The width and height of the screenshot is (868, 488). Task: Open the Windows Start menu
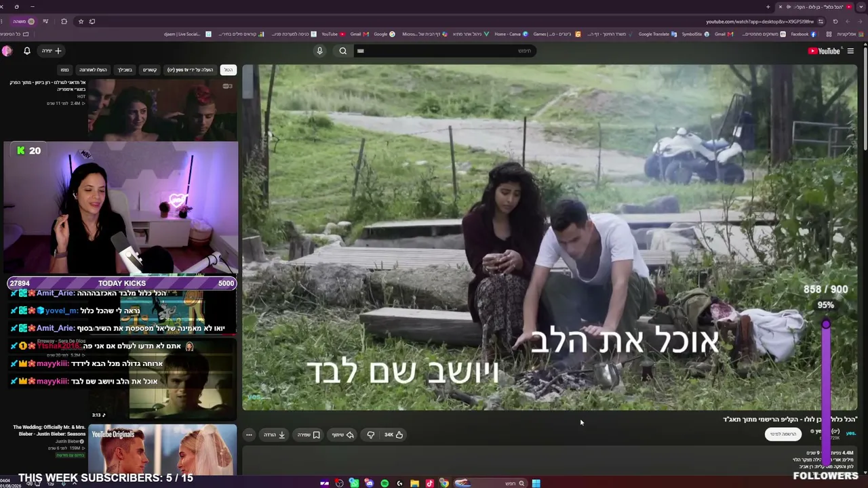coord(536,483)
